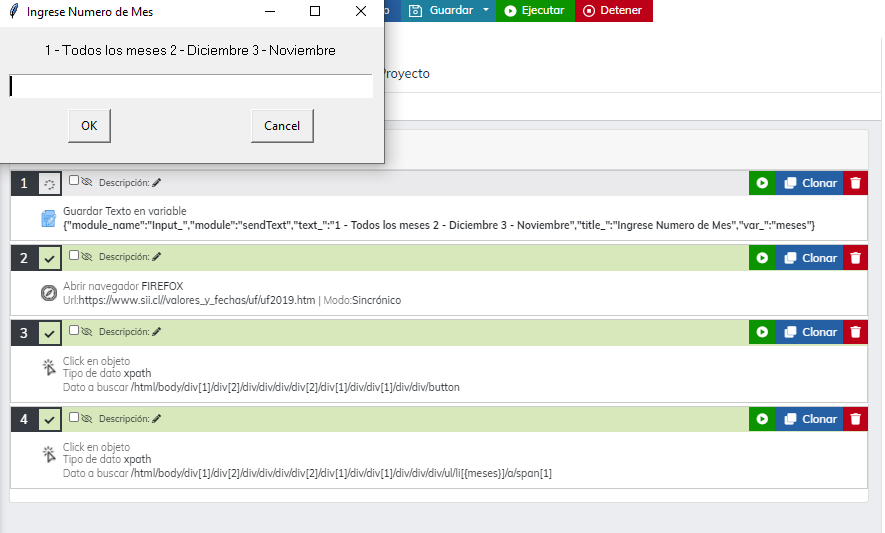Toggle the crossed-eye icon on step 4
Image resolution: width=885 pixels, height=533 pixels.
coord(86,419)
